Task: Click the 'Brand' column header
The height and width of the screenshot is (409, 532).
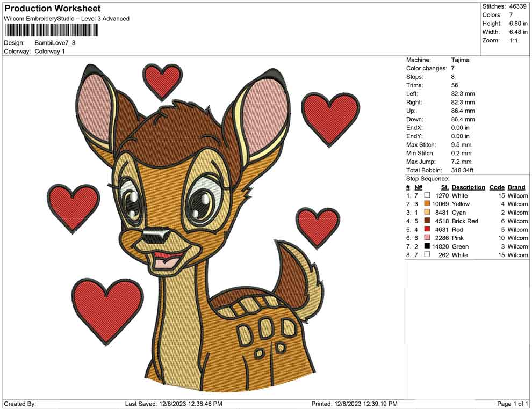Action: [516, 187]
